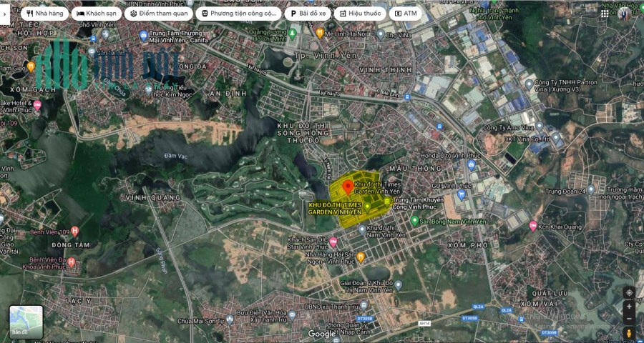Screen dimensions: 644x343
Task: Open Sân Bóng Nam Vĩnh Yên marker
Action: tap(414, 221)
